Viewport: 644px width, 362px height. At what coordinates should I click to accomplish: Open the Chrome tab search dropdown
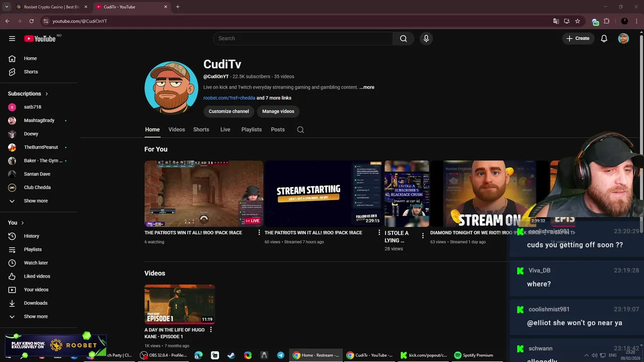(x=7, y=7)
